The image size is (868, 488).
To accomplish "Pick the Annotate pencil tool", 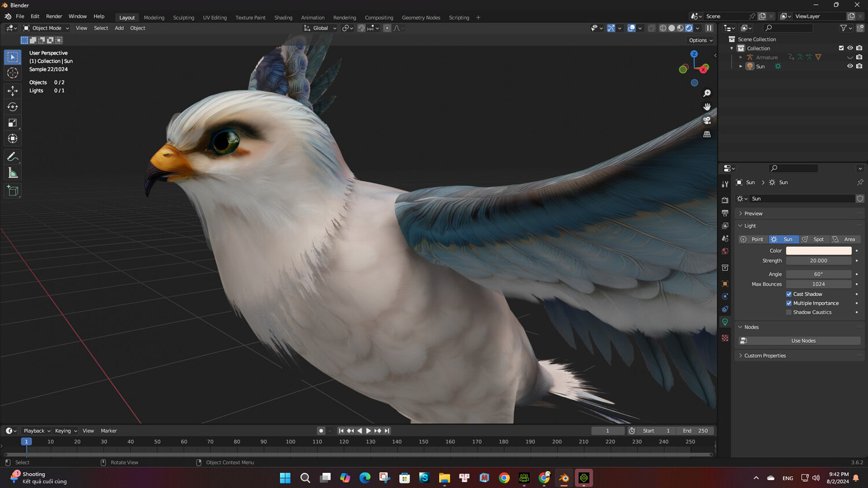I will click(13, 157).
